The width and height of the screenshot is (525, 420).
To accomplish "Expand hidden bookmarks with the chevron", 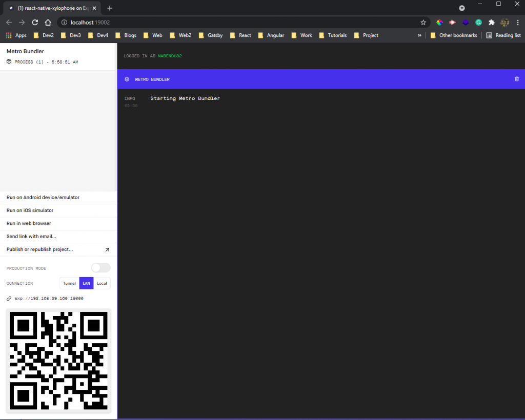I will (419, 35).
